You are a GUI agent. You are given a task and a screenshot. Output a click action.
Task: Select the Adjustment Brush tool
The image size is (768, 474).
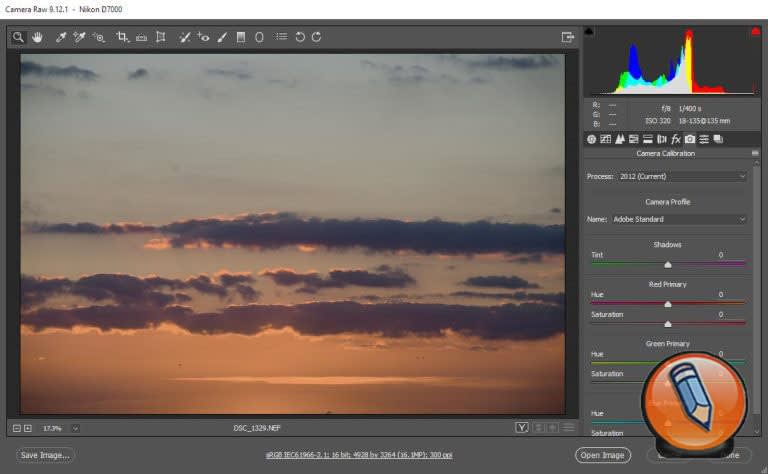coord(222,37)
